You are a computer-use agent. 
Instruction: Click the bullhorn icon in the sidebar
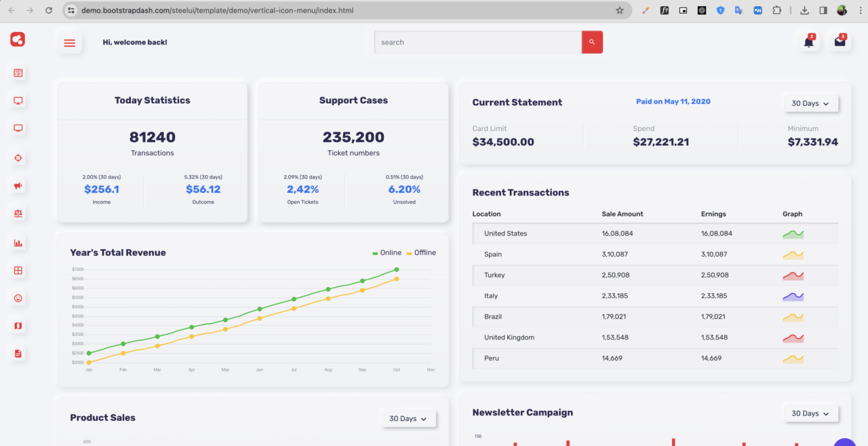pos(18,185)
